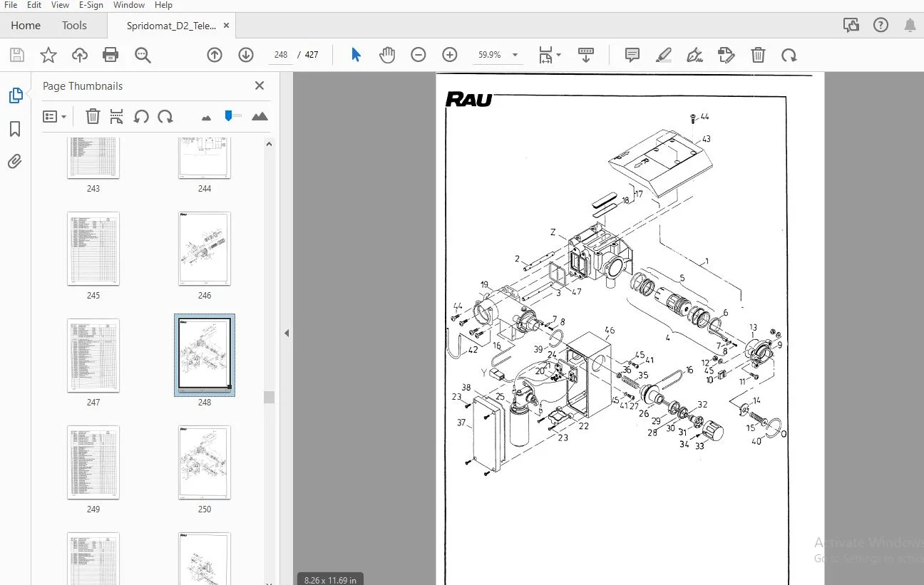Select the page 245 thumbnail

[93, 249]
